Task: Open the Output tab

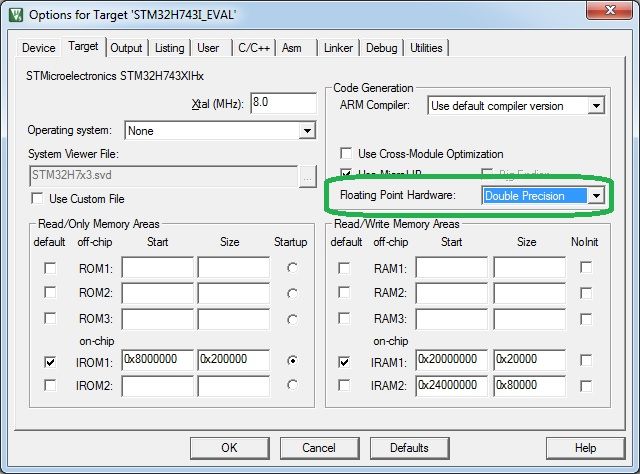Action: coord(126,48)
